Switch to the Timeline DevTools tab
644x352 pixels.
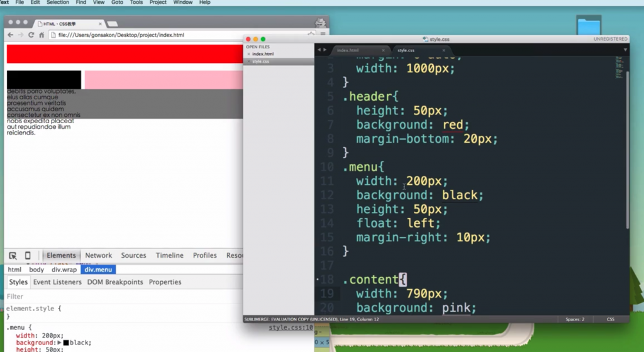click(170, 255)
